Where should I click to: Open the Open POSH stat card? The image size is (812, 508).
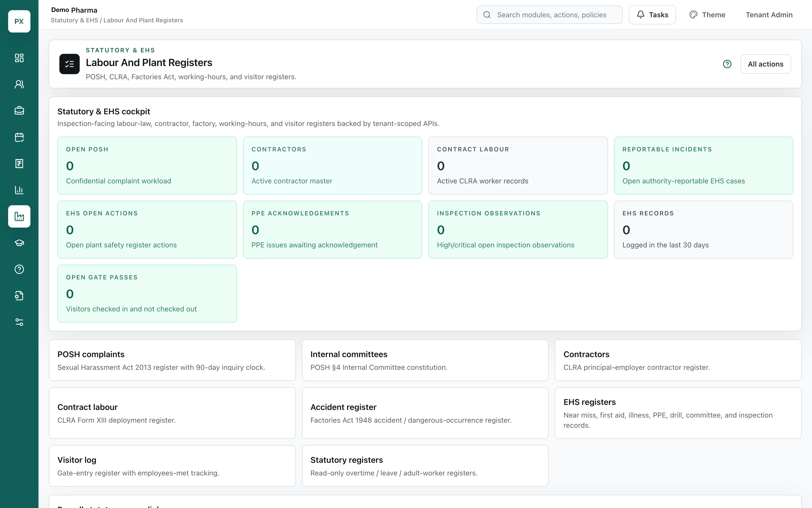[147, 165]
